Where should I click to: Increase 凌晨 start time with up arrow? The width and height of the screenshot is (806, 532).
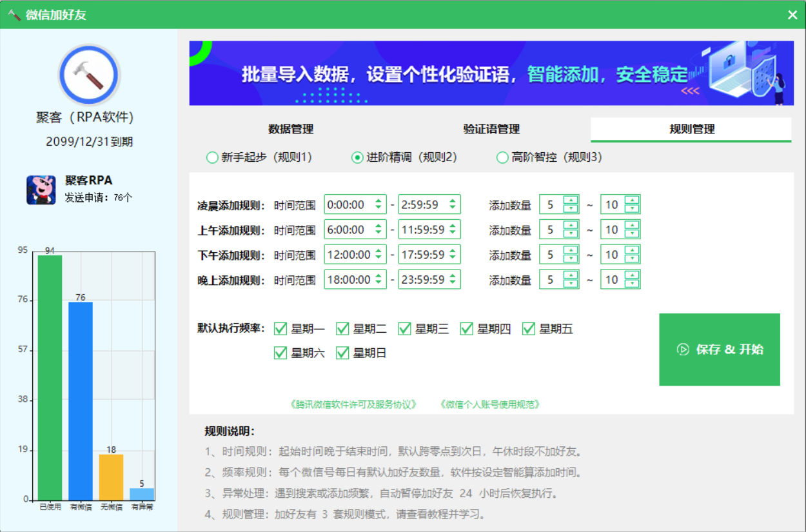(x=378, y=201)
